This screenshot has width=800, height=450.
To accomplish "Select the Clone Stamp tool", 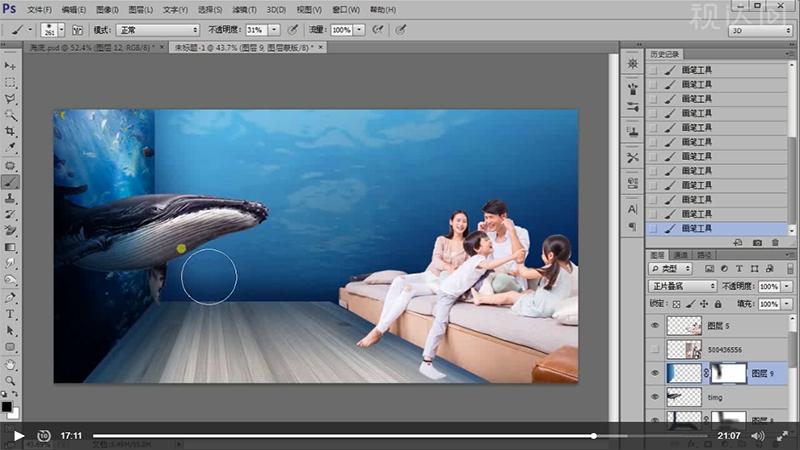I will (10, 198).
